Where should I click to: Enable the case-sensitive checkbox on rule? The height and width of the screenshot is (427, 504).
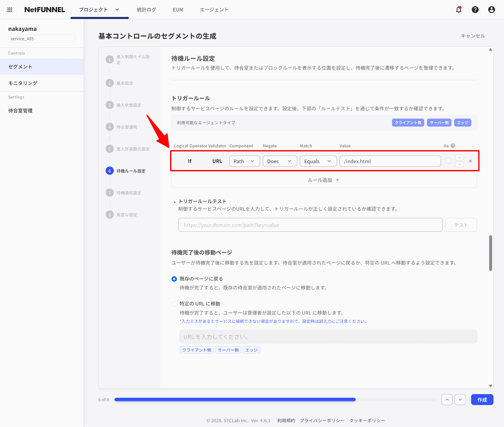[x=448, y=161]
